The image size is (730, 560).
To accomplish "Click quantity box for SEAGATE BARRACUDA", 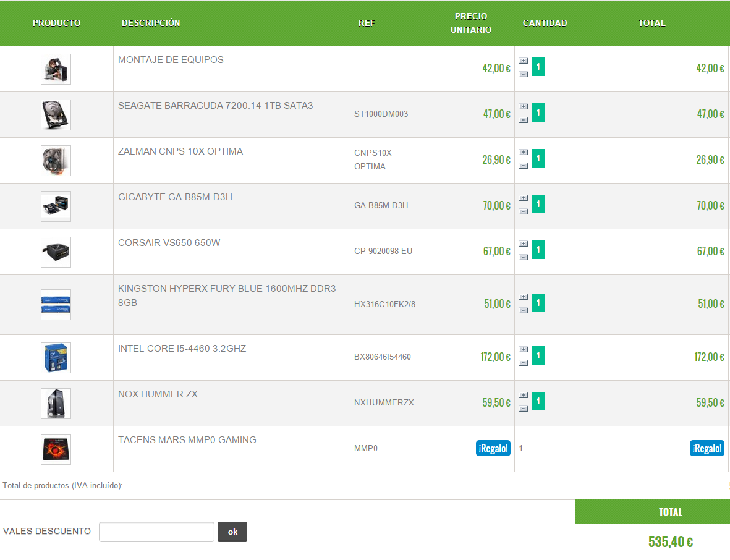I will click(538, 112).
